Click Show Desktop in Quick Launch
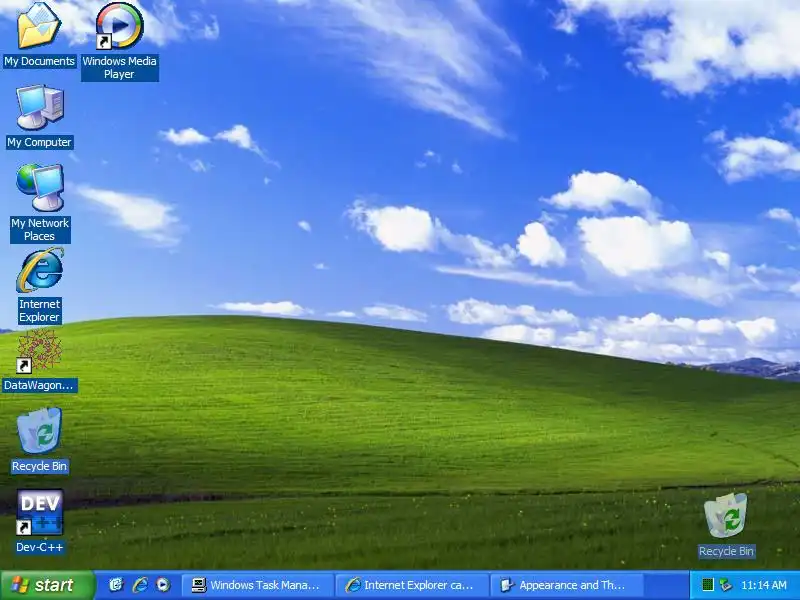Screen dimensions: 800x600 pos(116,585)
